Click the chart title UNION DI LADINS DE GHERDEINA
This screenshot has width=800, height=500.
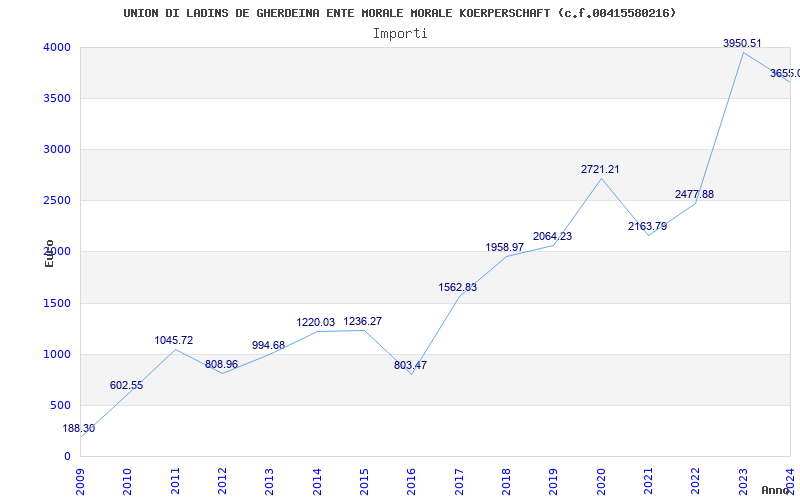pyautogui.click(x=400, y=13)
